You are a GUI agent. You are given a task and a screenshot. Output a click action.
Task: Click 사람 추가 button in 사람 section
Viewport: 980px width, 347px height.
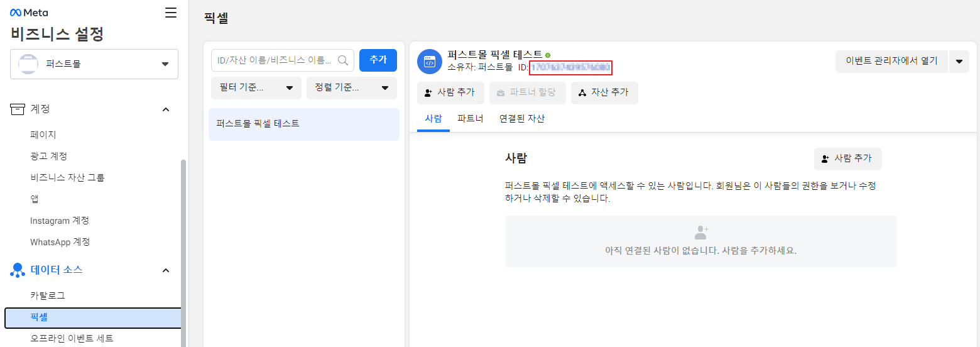[x=848, y=158]
